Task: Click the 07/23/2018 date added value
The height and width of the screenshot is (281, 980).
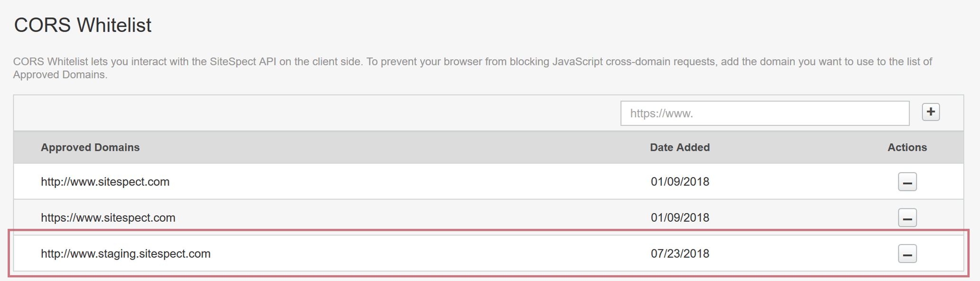Action: (679, 254)
